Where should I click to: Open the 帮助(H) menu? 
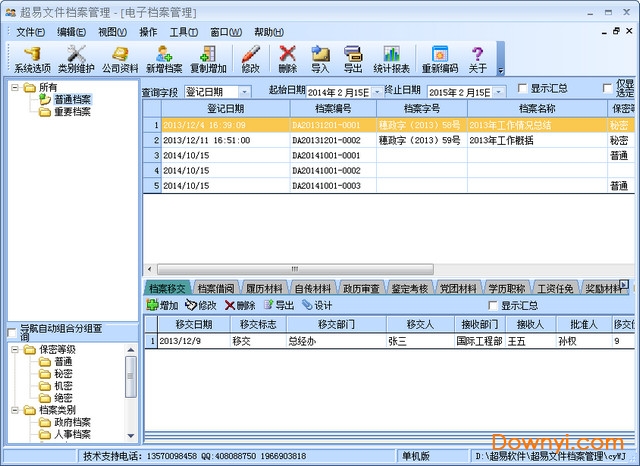[x=269, y=32]
